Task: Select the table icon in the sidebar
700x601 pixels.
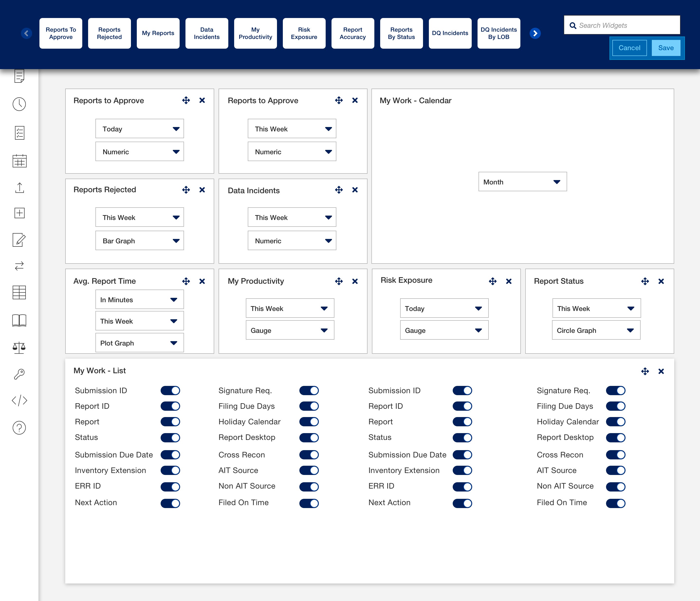Action: (19, 292)
